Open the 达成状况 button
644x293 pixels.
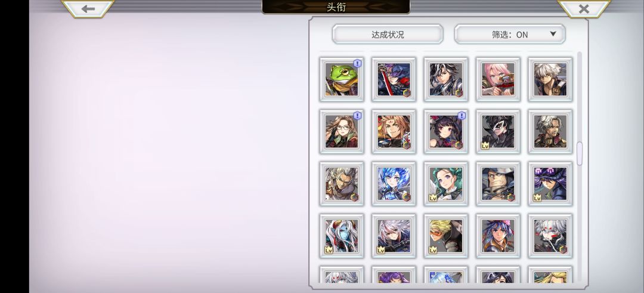click(388, 35)
